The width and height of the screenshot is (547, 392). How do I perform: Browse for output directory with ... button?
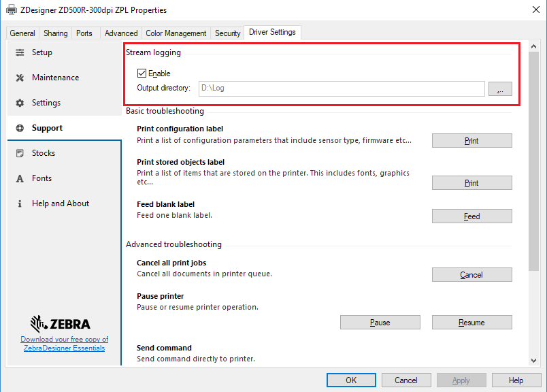500,88
